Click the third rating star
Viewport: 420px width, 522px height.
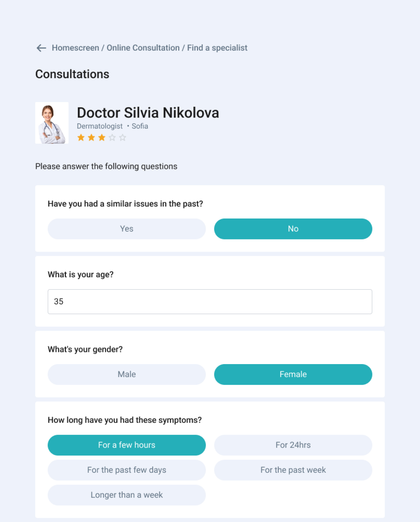tap(102, 138)
